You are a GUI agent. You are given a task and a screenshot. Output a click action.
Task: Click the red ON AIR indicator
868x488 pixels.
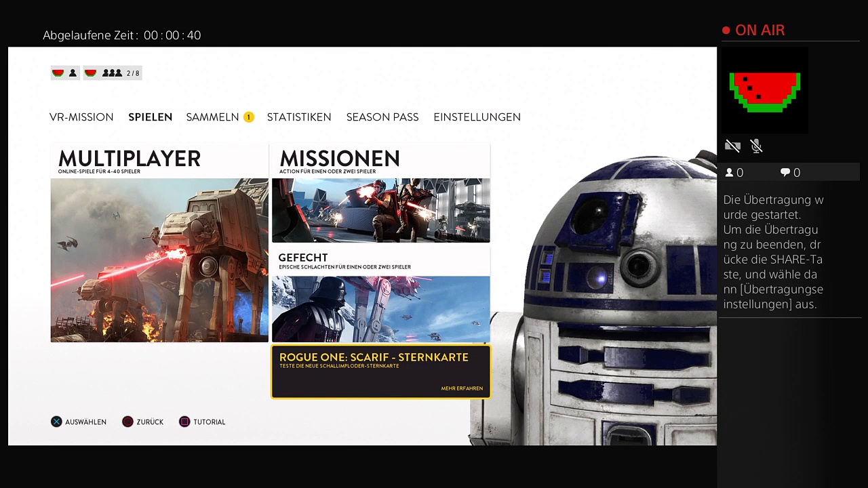[x=753, y=30]
